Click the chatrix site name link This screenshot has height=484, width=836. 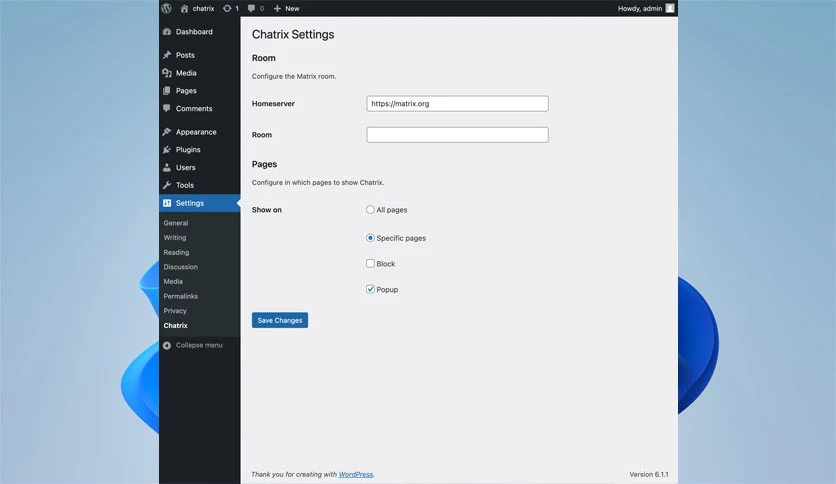coord(203,9)
